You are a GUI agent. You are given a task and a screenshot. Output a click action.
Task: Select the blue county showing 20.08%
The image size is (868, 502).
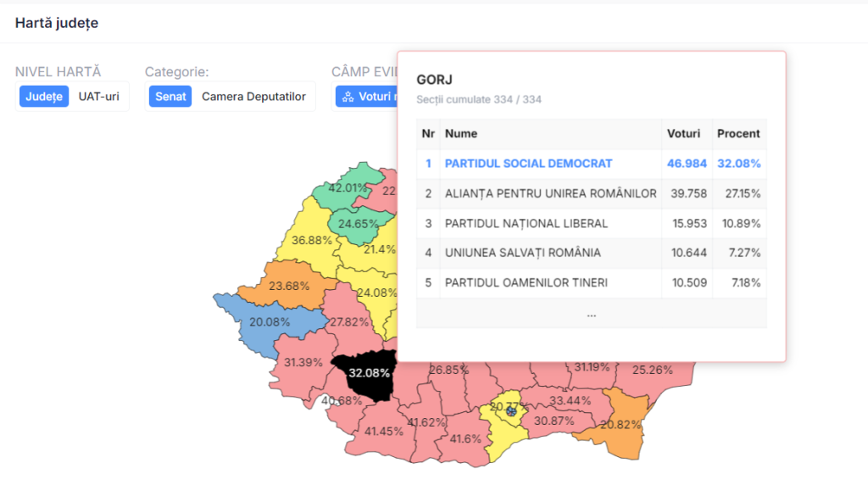point(269,322)
